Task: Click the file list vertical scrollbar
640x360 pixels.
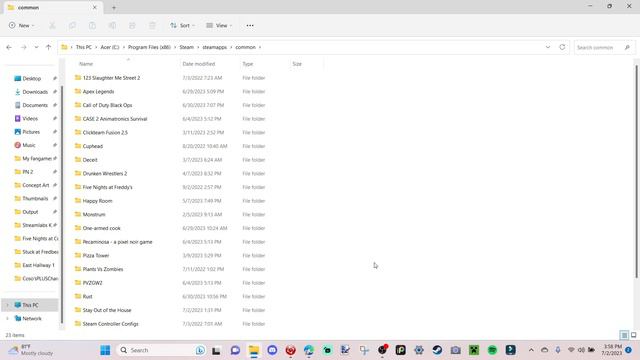Action: click(636, 171)
